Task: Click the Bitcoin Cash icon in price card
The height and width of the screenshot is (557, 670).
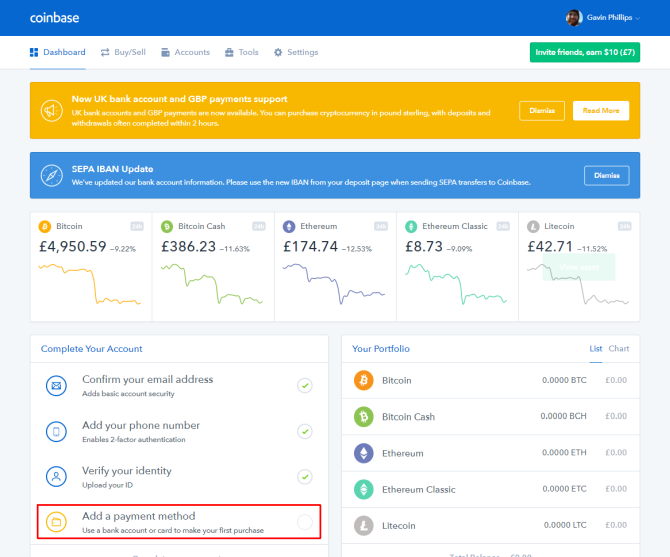Action: point(167,226)
